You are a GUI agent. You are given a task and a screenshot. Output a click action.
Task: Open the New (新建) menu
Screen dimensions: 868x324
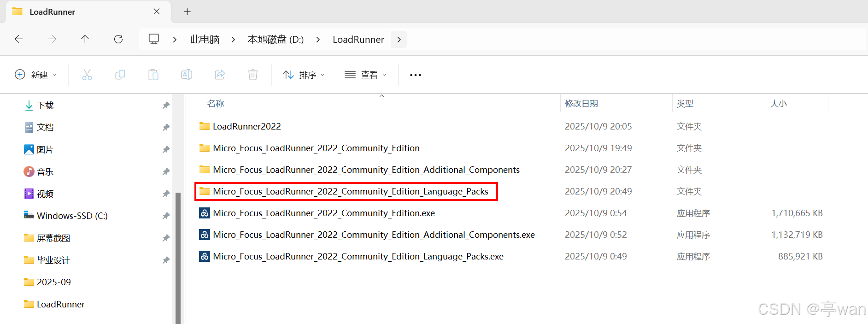click(36, 75)
